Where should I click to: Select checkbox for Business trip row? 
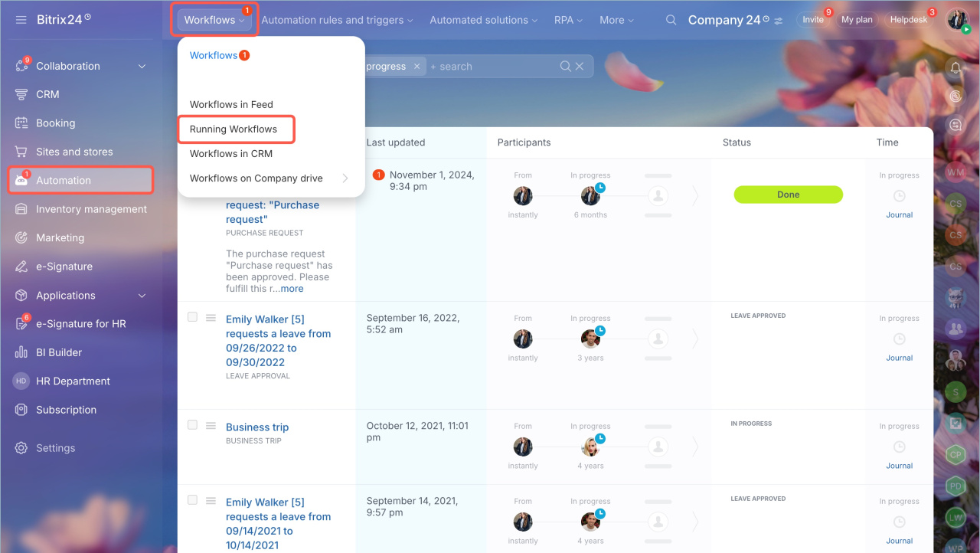tap(193, 425)
